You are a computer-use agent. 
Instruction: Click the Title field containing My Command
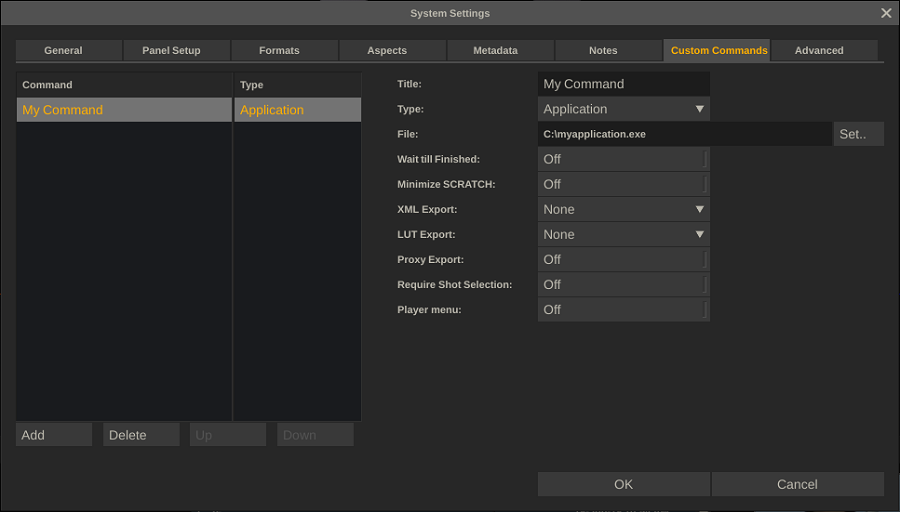pyautogui.click(x=623, y=84)
